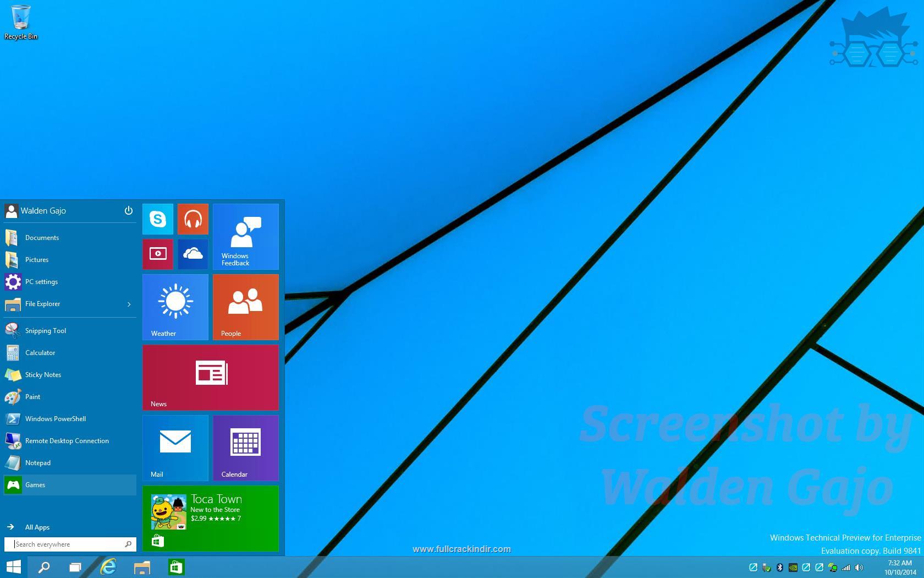Launch Internet Explorer from the taskbar
The height and width of the screenshot is (578, 924).
(108, 567)
